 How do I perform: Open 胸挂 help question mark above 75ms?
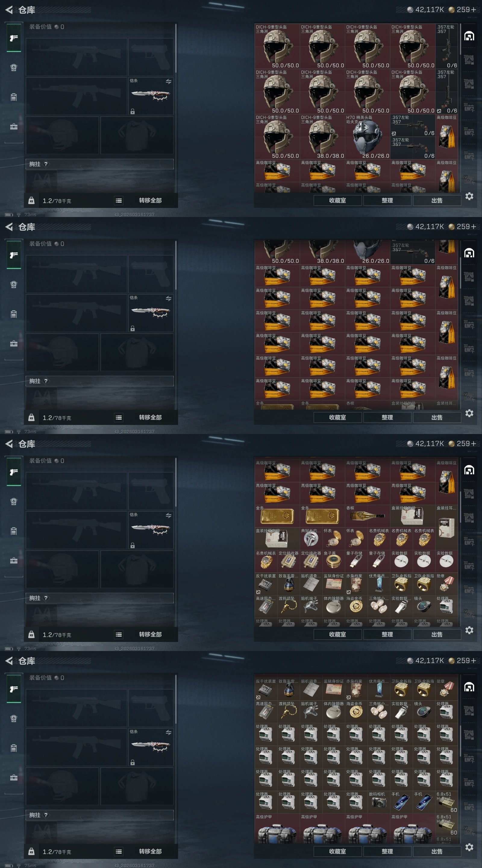tap(46, 815)
